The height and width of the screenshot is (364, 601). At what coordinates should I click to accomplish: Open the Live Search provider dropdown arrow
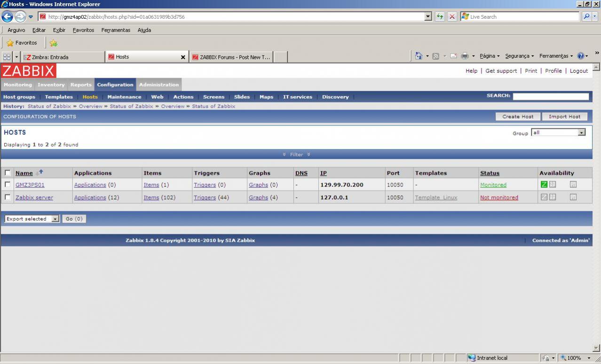coord(595,16)
